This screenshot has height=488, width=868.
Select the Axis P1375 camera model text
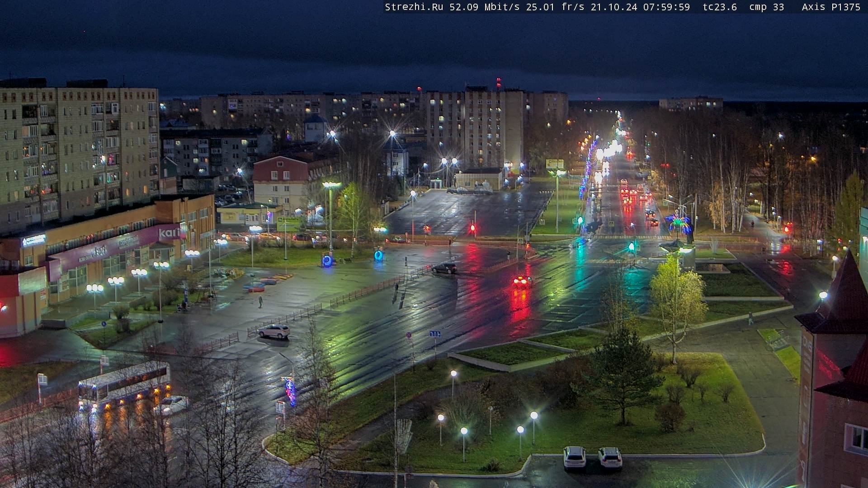pos(831,7)
